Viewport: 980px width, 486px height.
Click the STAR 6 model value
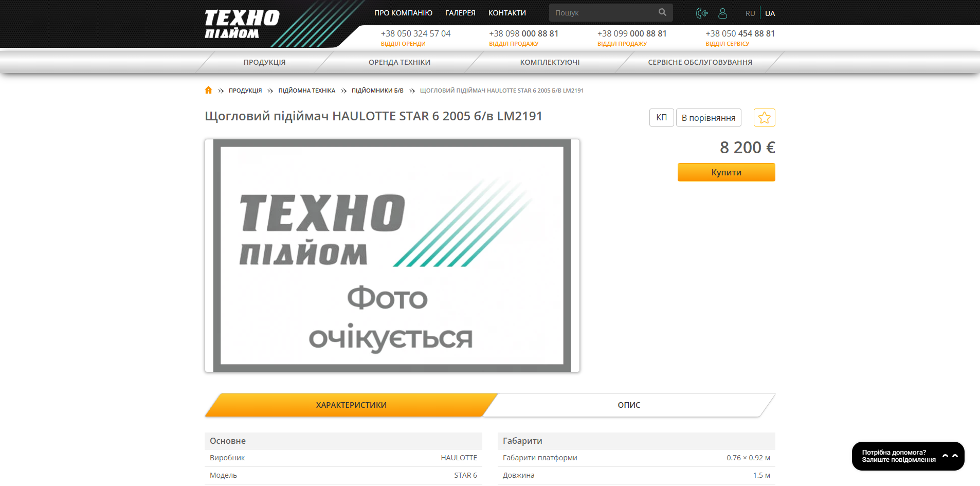[465, 475]
